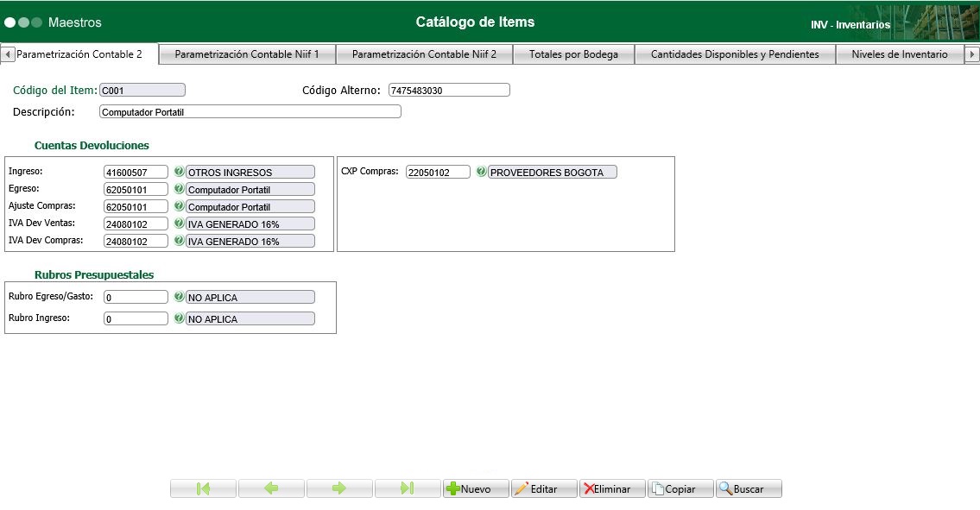Create a new item with Nuevo
The height and width of the screenshot is (510, 980).
tap(476, 488)
